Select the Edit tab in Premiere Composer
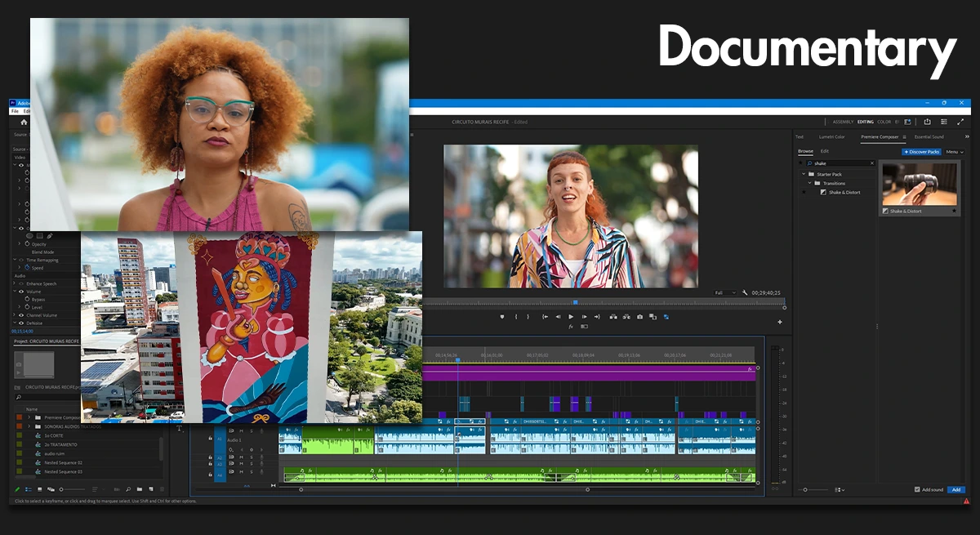 [x=825, y=151]
